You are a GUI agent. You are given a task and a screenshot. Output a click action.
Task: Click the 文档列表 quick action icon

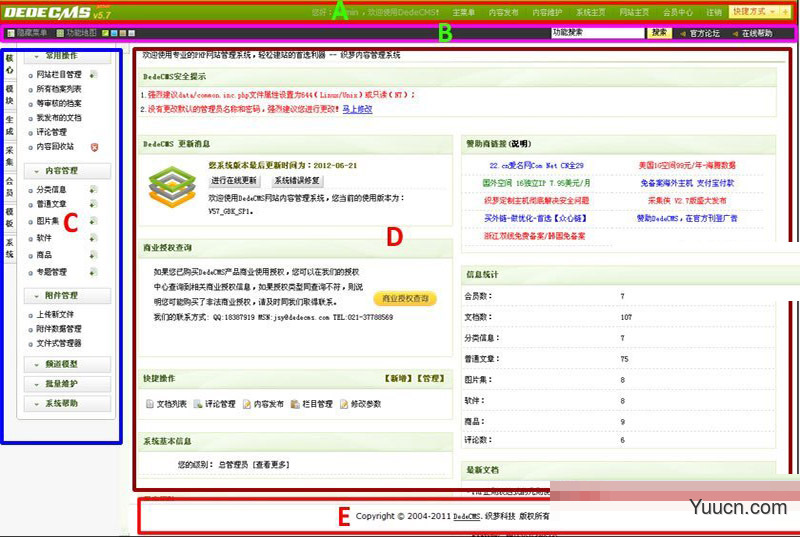[149, 404]
